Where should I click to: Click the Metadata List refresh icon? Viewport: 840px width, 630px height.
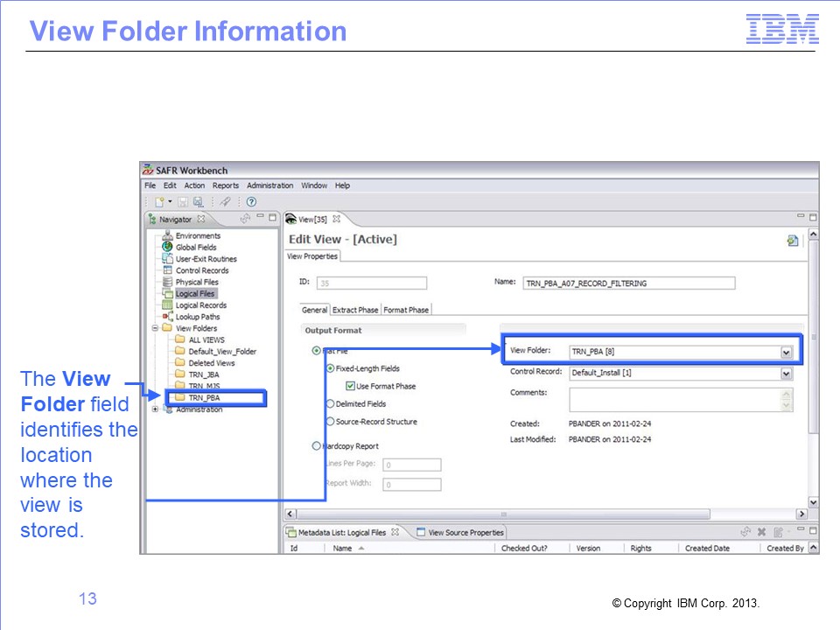(x=745, y=531)
